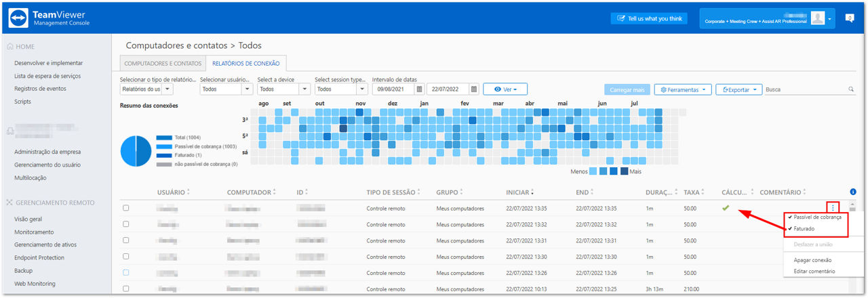Click the Carregar mais button
The image size is (868, 298).
[x=627, y=89]
